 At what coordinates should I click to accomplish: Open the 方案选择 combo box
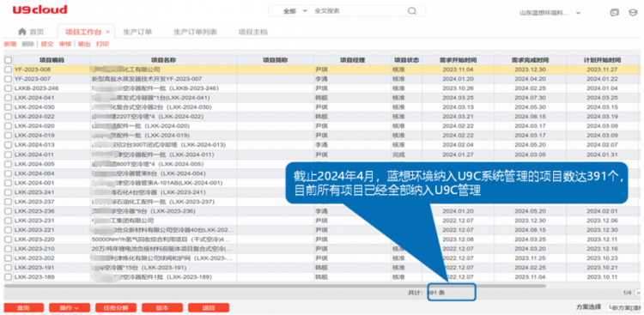625,307
